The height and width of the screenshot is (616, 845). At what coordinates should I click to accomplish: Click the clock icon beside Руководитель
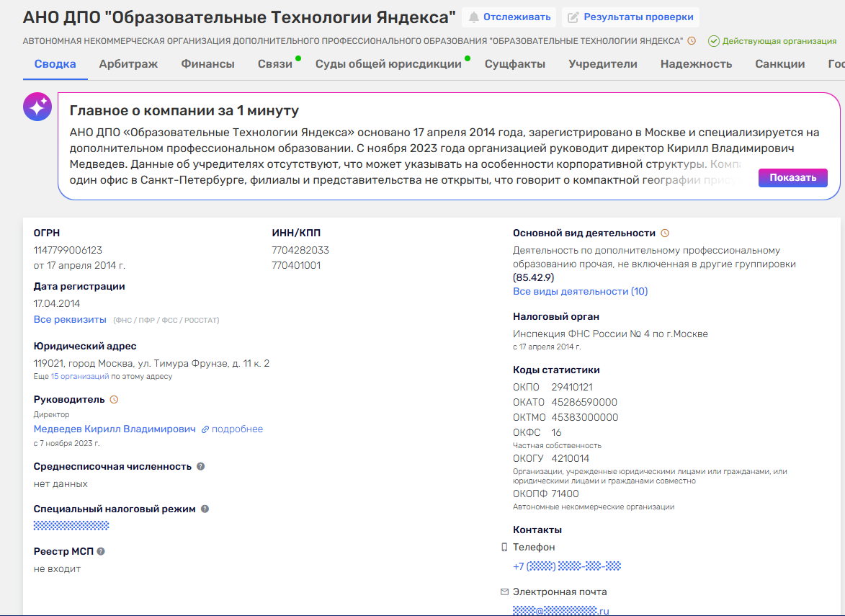tap(115, 400)
